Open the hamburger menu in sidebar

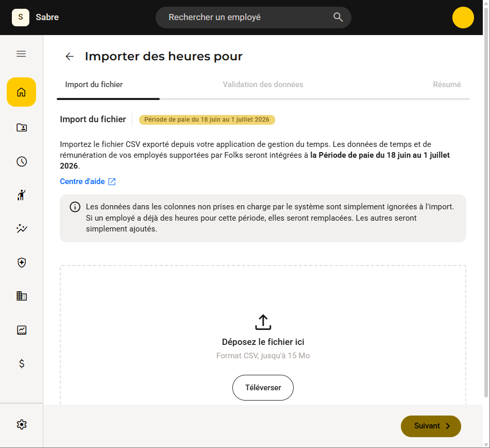(x=21, y=54)
